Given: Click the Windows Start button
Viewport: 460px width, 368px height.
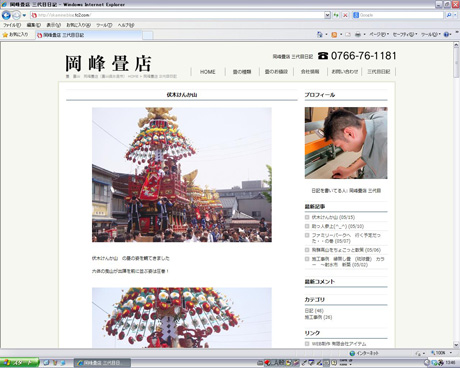Looking at the screenshot, I should click(x=19, y=363).
